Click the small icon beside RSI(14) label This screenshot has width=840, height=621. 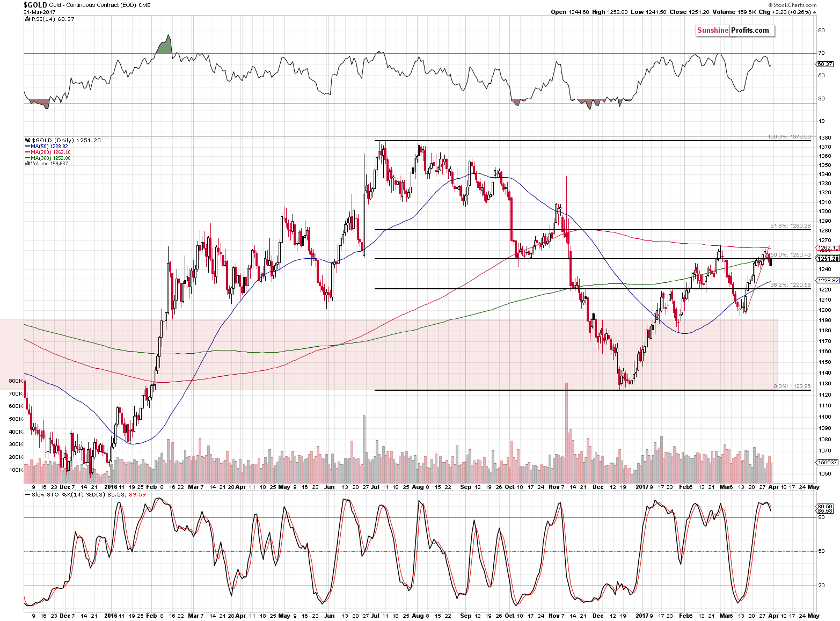tap(27, 19)
